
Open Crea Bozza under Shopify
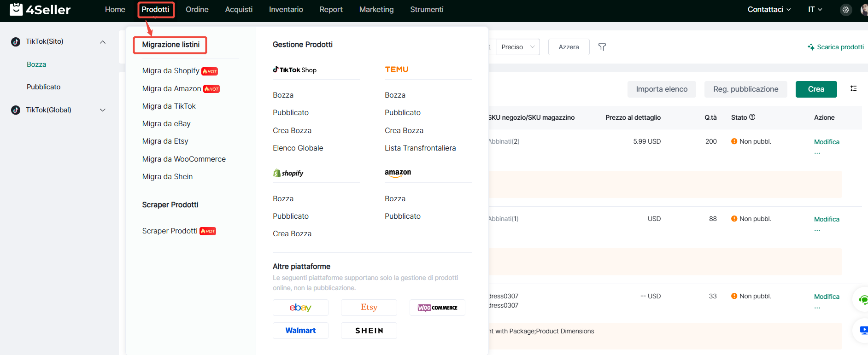tap(292, 234)
